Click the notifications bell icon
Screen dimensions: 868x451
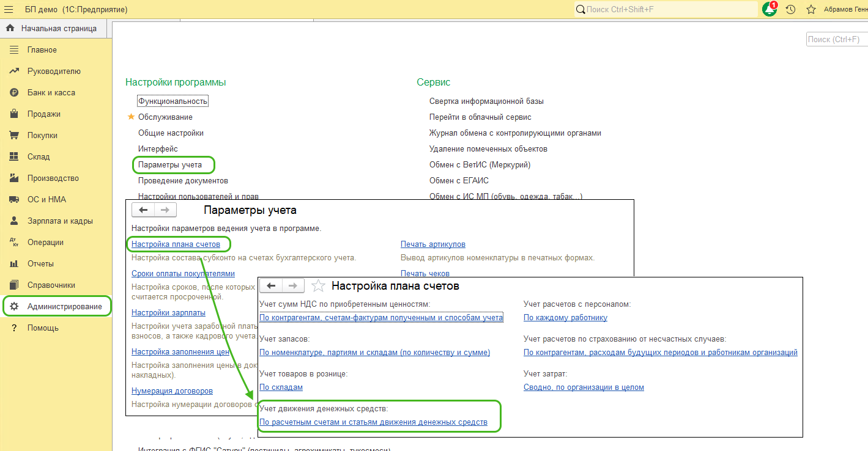pyautogui.click(x=769, y=10)
